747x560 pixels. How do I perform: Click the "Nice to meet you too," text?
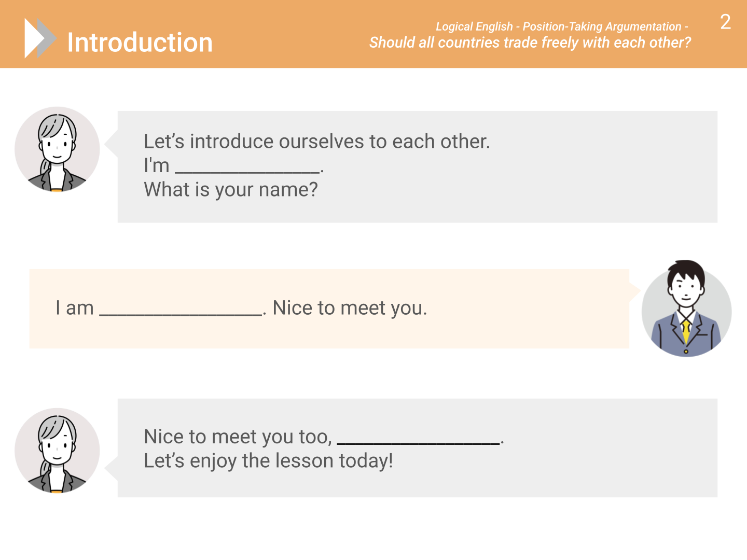238,437
